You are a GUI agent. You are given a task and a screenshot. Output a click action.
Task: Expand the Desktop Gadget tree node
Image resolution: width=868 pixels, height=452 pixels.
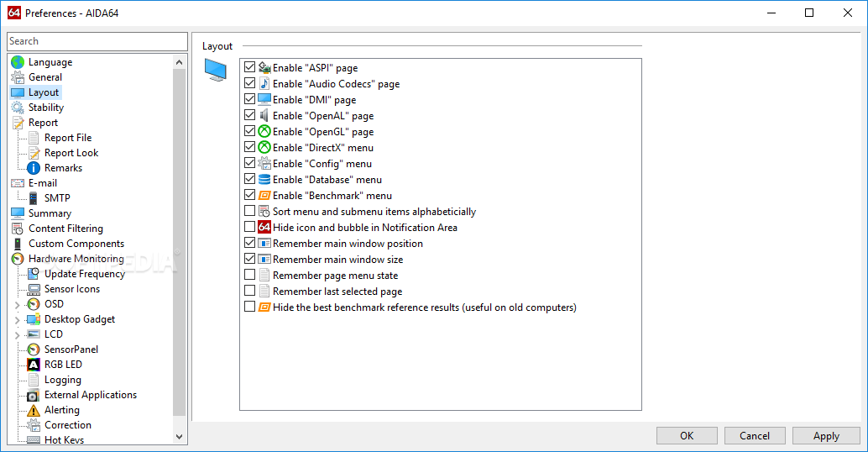coord(17,319)
